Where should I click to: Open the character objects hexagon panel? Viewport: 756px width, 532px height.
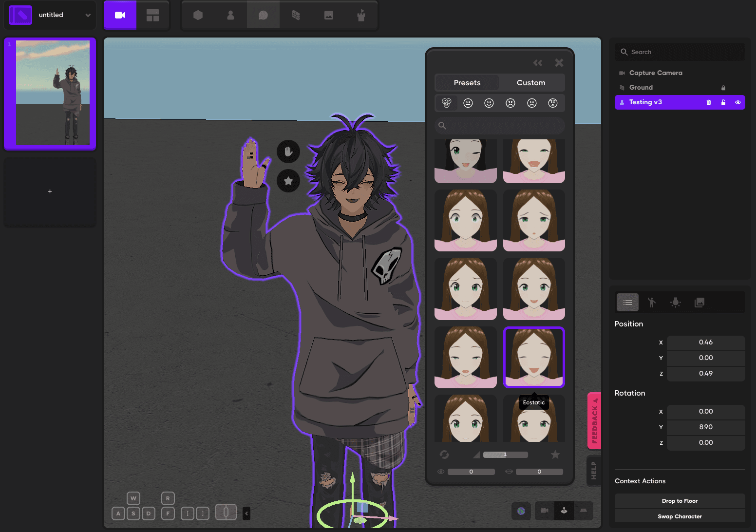pyautogui.click(x=197, y=15)
